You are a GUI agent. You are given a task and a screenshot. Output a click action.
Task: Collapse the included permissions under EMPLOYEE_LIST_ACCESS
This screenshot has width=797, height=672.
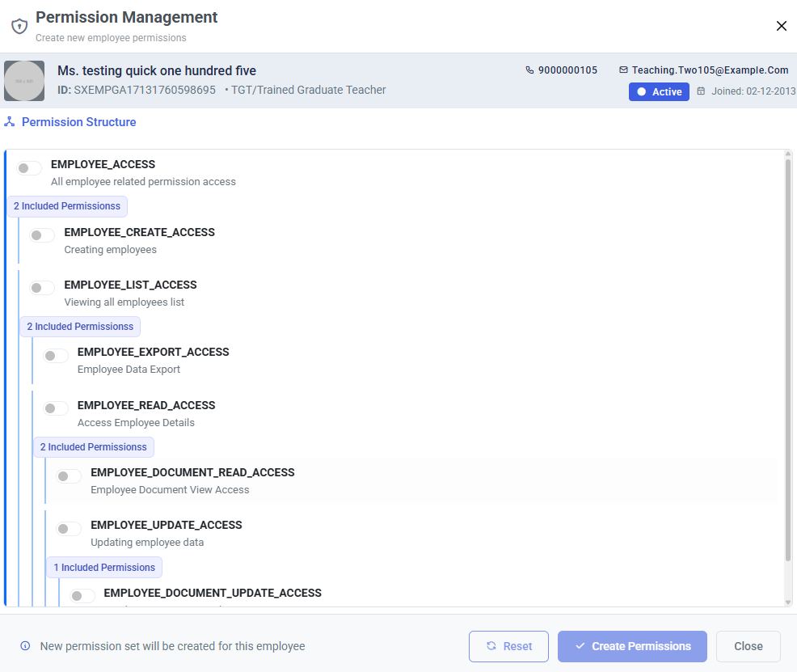point(80,327)
